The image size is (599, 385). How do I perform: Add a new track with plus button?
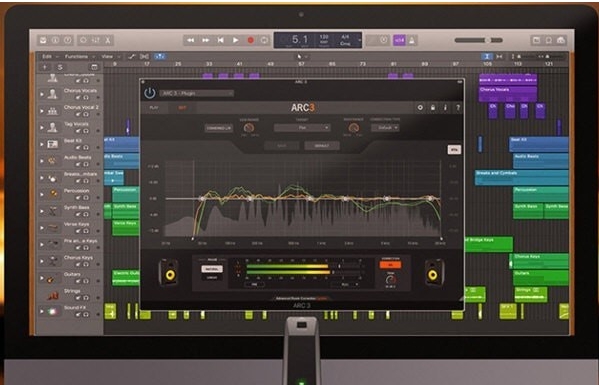pyautogui.click(x=44, y=67)
